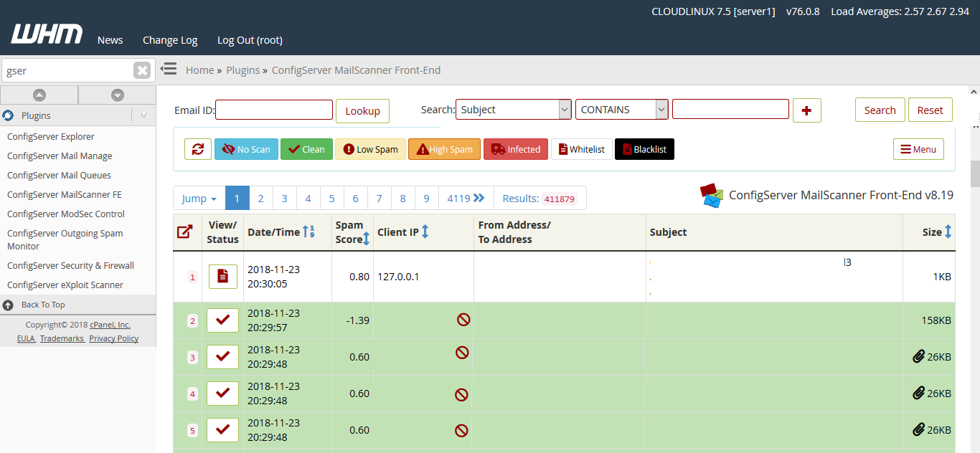Click the sidebar expand-all down arrow
The image size is (980, 453).
(118, 95)
